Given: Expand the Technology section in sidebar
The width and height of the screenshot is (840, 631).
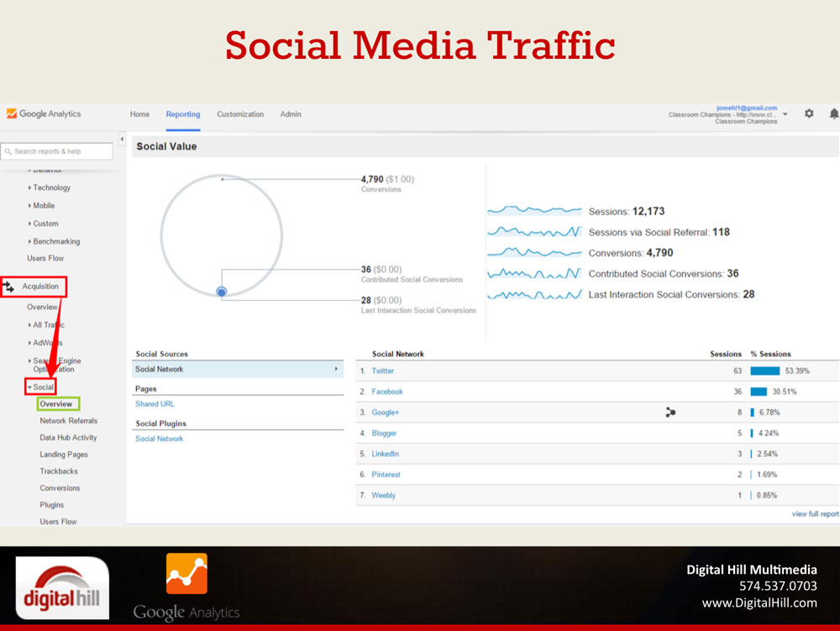Looking at the screenshot, I should pyautogui.click(x=50, y=188).
